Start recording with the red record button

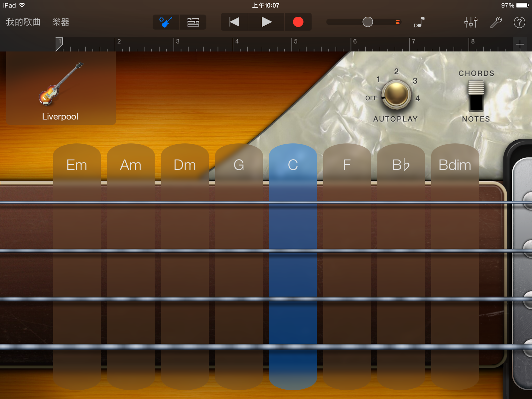click(x=298, y=22)
